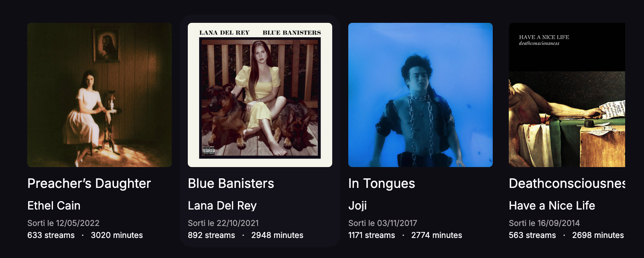Go to artist Joji

coord(358,206)
